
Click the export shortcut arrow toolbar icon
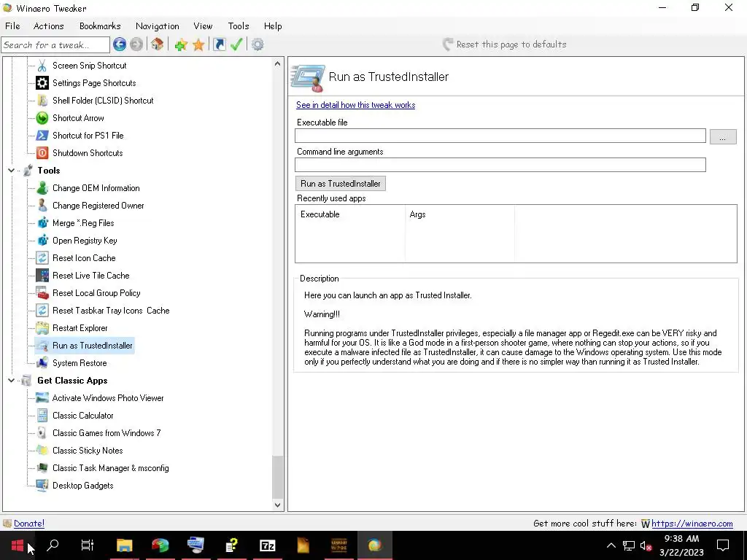(x=219, y=44)
